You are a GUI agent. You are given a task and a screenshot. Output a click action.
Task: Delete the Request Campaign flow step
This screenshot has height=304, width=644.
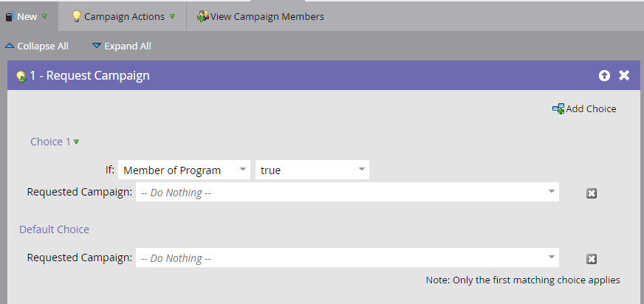click(x=624, y=75)
